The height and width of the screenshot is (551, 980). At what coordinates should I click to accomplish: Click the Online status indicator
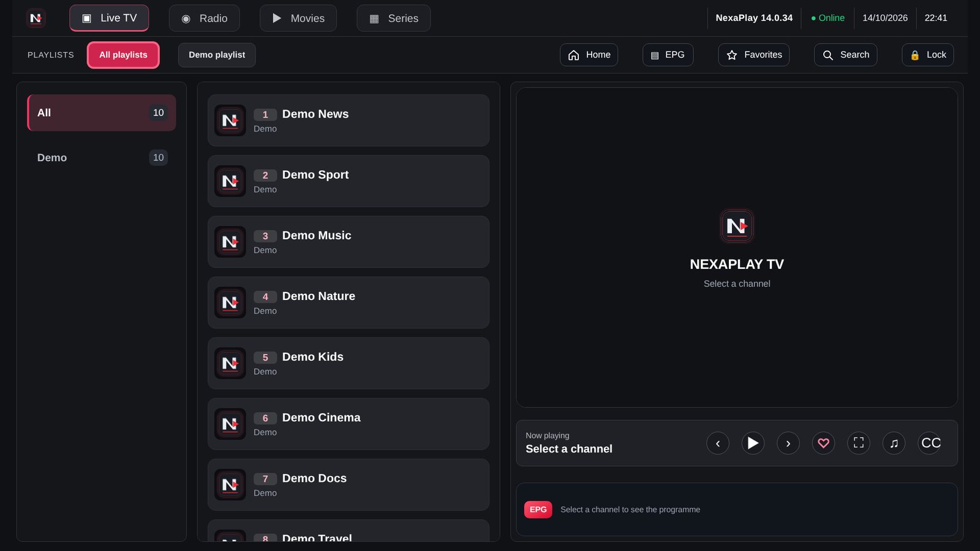click(827, 18)
